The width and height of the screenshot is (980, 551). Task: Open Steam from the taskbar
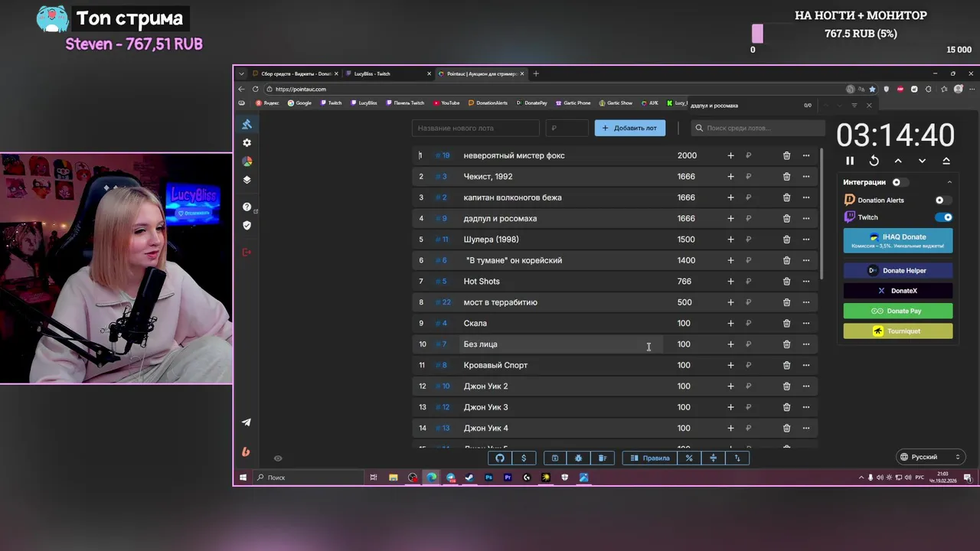pyautogui.click(x=469, y=478)
